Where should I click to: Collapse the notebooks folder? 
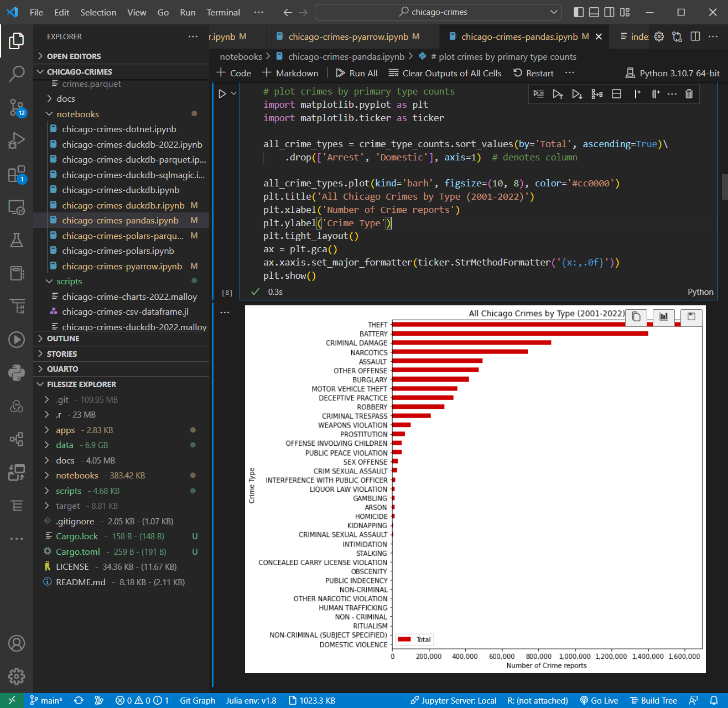[x=77, y=114]
